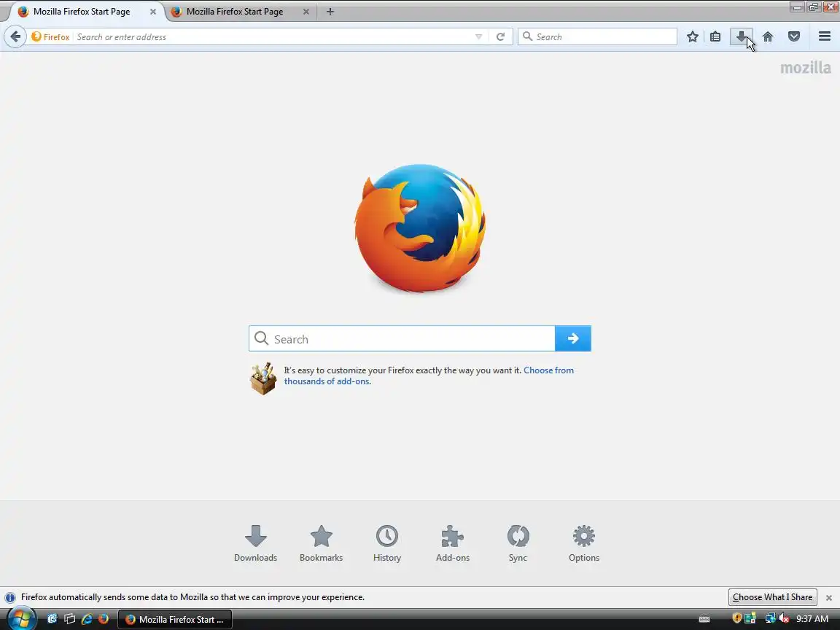Open History from the start page launcher
Screen dimensions: 840x630
386,543
